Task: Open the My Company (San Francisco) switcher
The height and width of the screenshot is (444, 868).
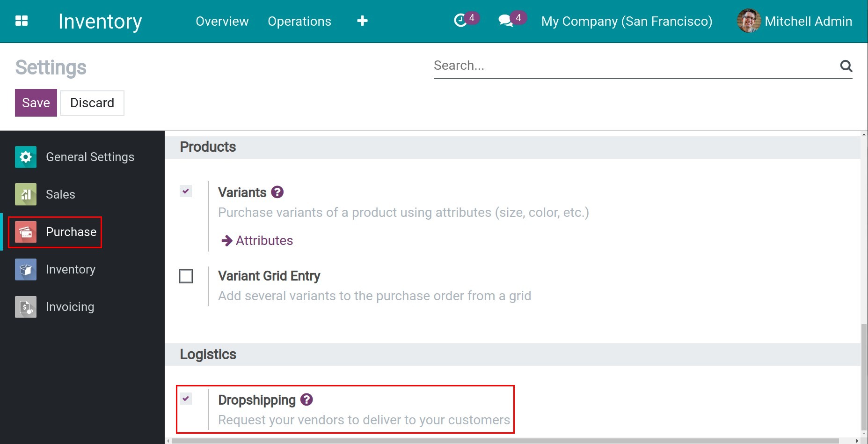Action: (627, 22)
